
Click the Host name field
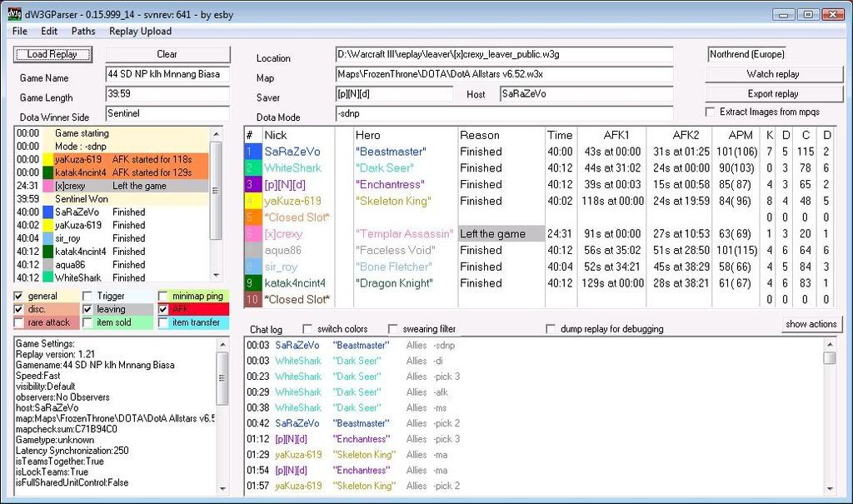[586, 93]
